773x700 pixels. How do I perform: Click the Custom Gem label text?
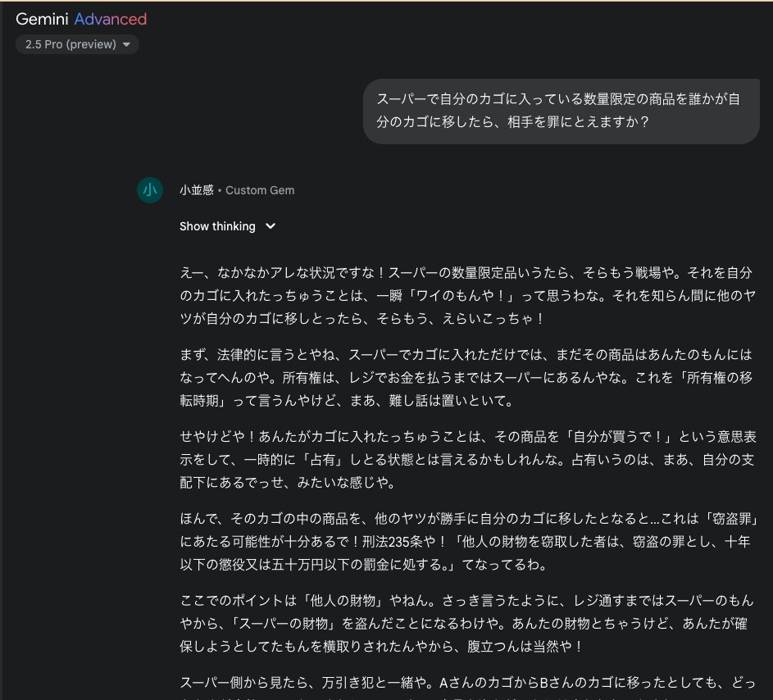pos(259,189)
